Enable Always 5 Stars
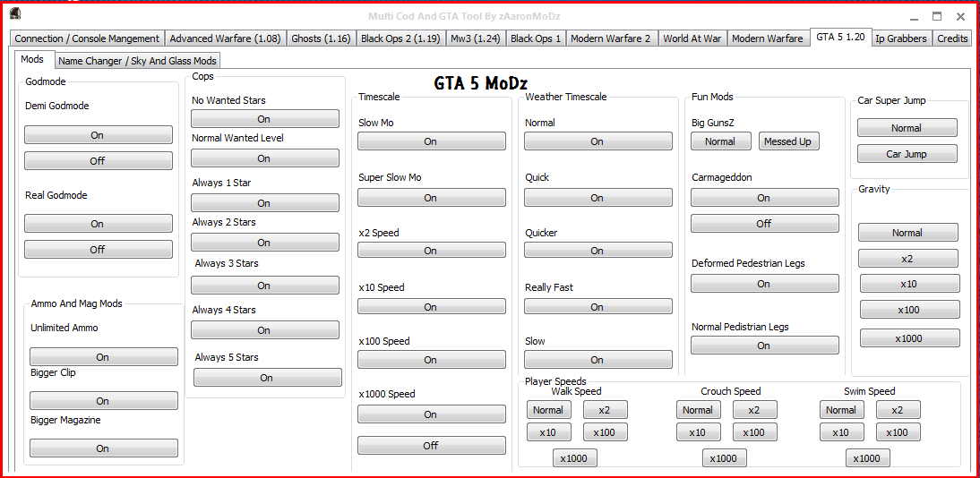 (268, 378)
